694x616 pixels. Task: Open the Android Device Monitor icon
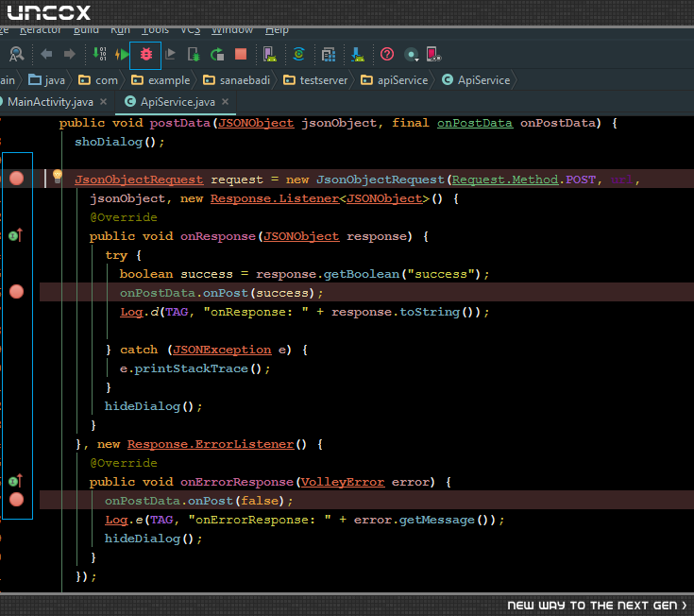[433, 55]
